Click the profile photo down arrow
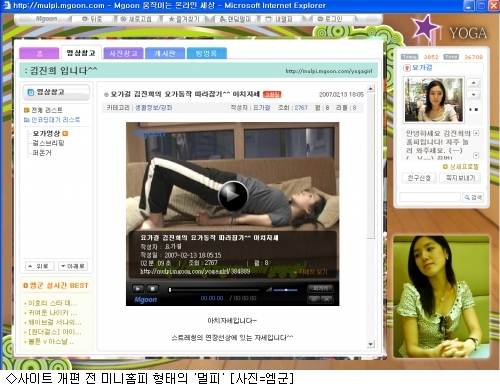Screen dimensions: 500x390 474,95
